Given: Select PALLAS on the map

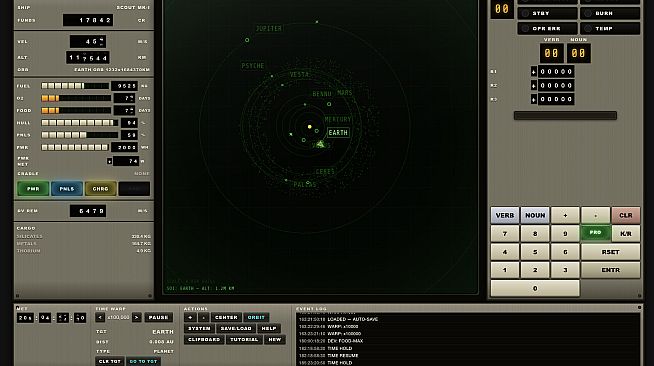Looking at the screenshot, I should (305, 184).
